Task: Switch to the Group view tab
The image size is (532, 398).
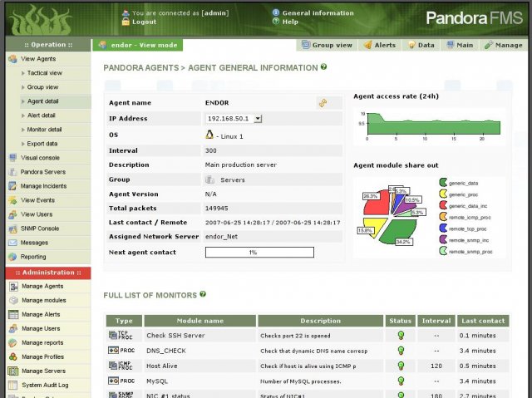Action: click(x=327, y=45)
